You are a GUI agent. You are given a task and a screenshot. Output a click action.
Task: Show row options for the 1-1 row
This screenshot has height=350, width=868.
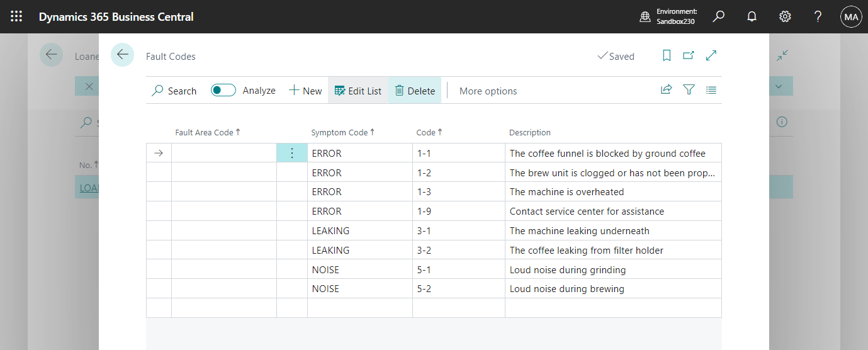click(x=292, y=153)
